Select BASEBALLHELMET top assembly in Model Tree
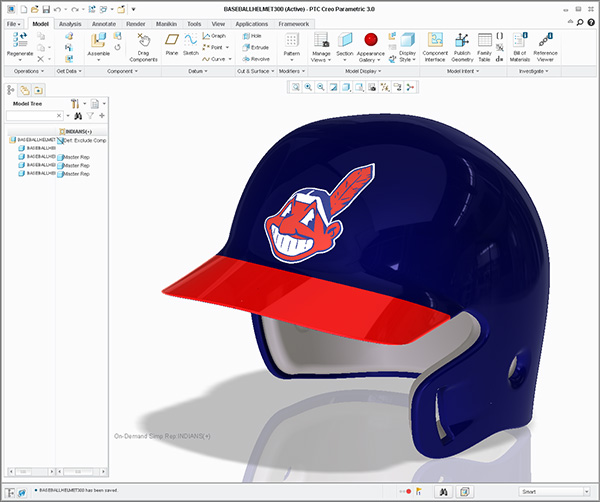This screenshot has height=502, width=600. pyautogui.click(x=33, y=140)
